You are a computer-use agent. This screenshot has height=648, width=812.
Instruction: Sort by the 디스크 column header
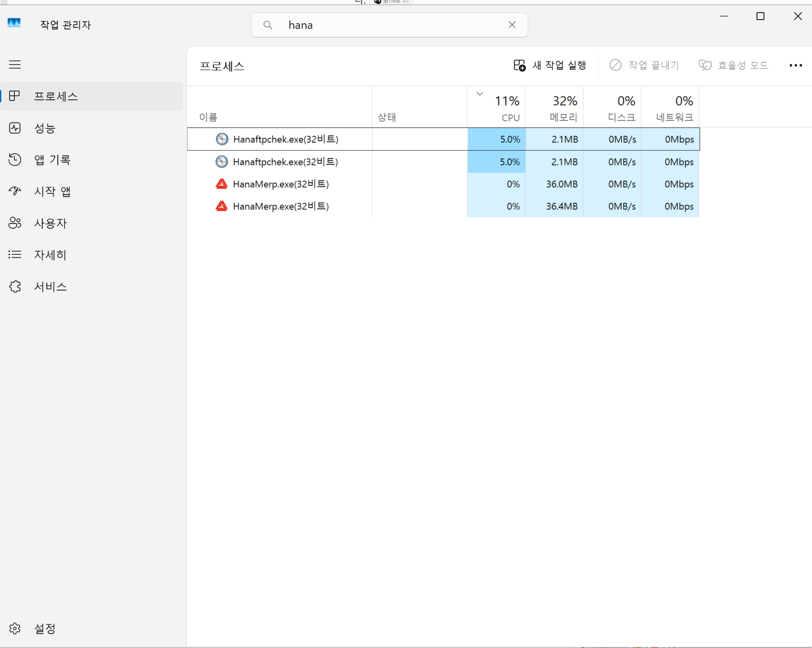(x=612, y=107)
